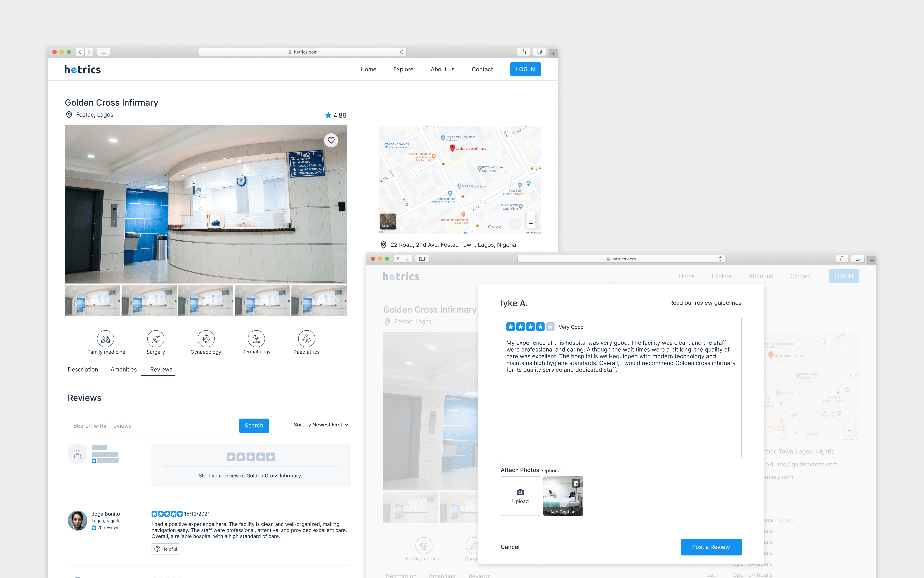The width and height of the screenshot is (924, 578).
Task: Click the sidebar icon in the front browser window
Action: coord(422,259)
